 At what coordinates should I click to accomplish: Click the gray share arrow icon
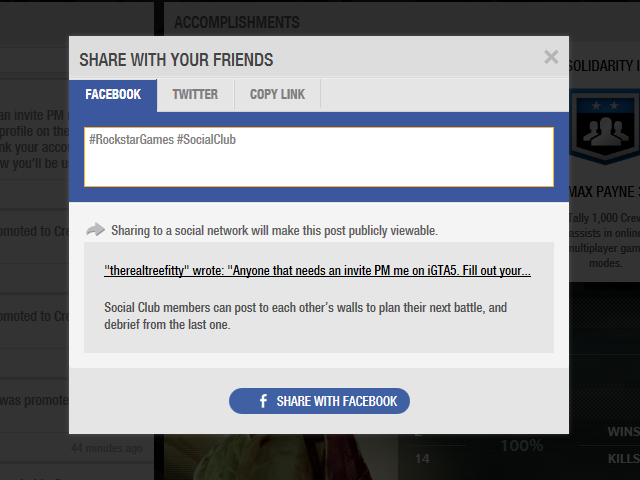96,229
